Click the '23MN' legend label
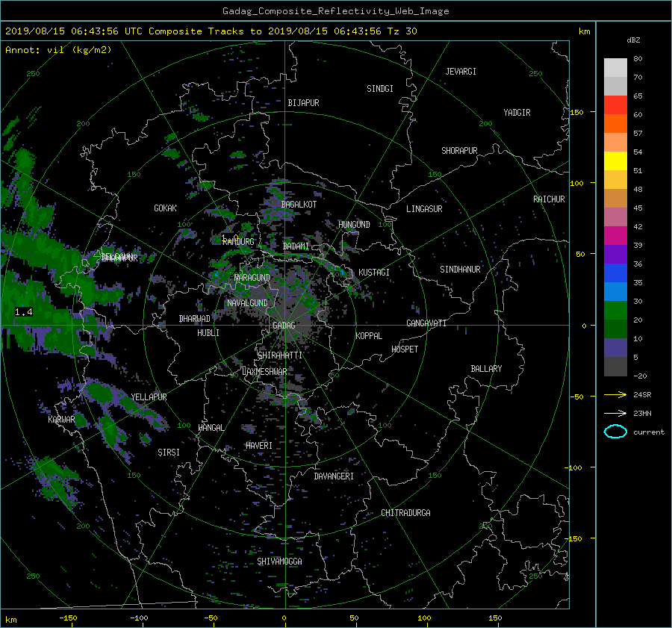Viewport: 672px width, 628px height. [642, 413]
